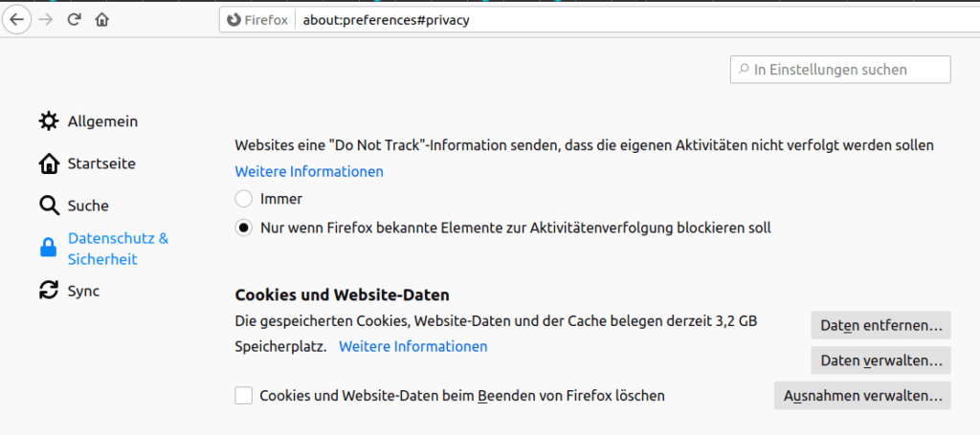Click the Ausnahmen verwalten… button

(x=862, y=396)
